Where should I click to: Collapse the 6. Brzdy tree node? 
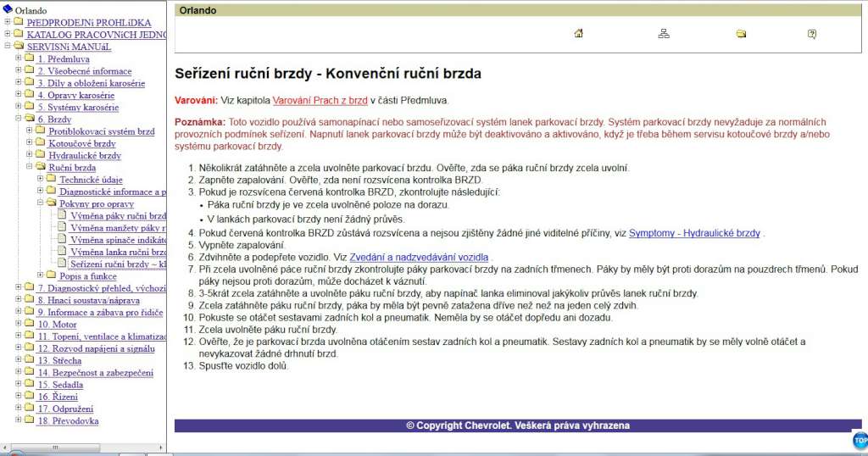pos(18,120)
